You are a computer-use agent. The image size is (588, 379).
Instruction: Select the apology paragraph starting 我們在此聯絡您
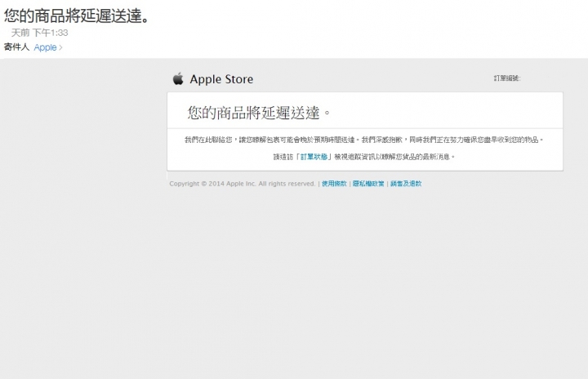tap(363, 140)
